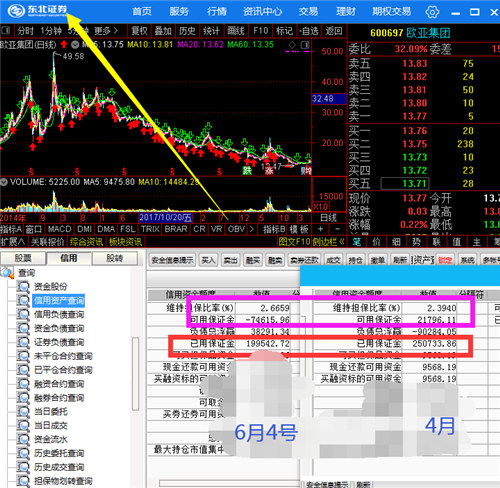Click the minus zoom button under 日线

[337, 229]
